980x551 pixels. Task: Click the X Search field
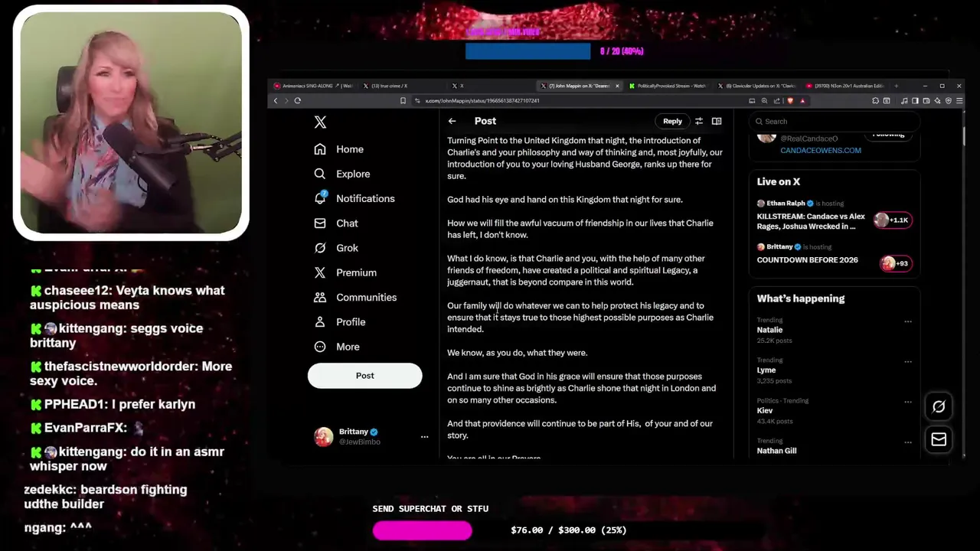coord(834,121)
